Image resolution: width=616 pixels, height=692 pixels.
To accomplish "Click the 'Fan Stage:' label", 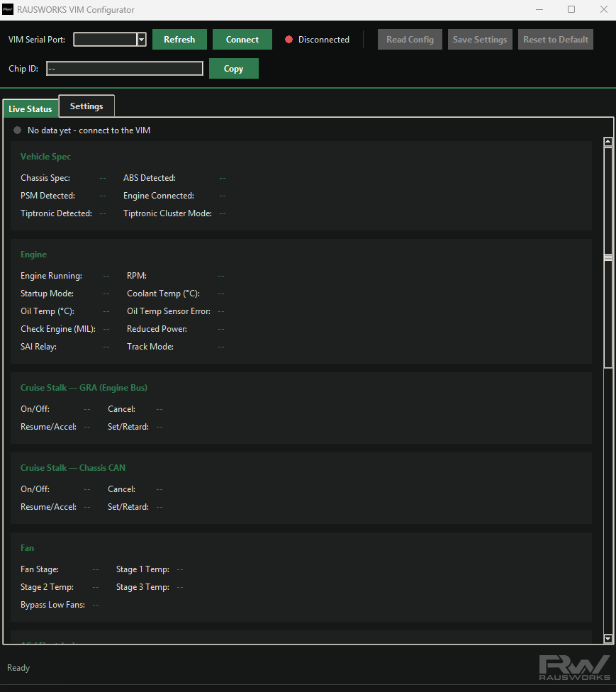I will 40,569.
